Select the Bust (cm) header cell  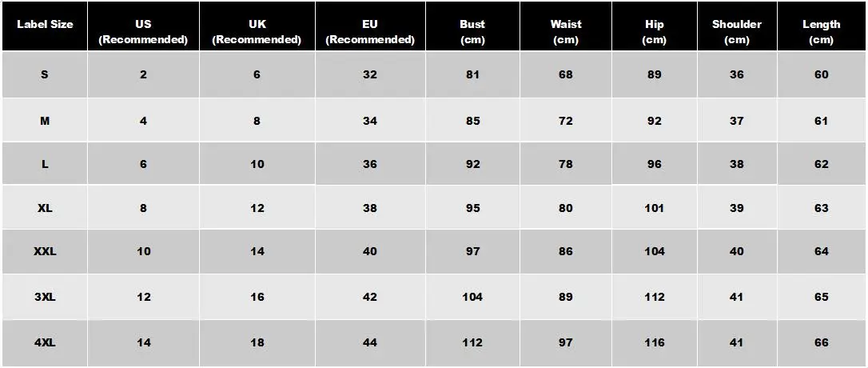tap(472, 31)
